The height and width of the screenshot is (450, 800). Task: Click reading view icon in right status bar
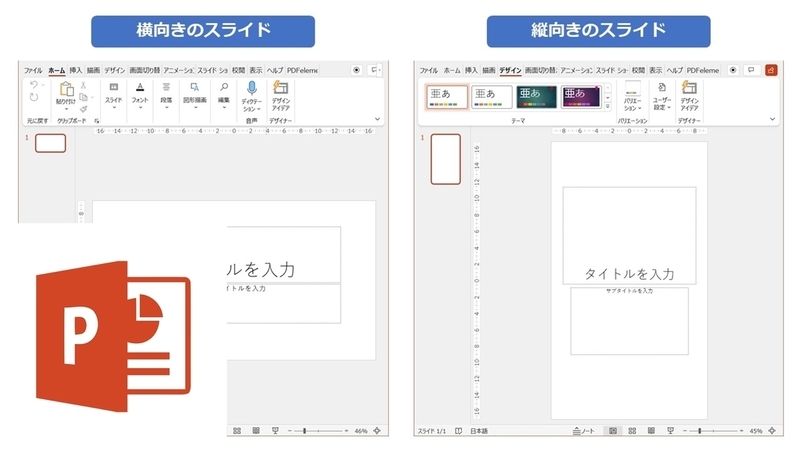[652, 431]
